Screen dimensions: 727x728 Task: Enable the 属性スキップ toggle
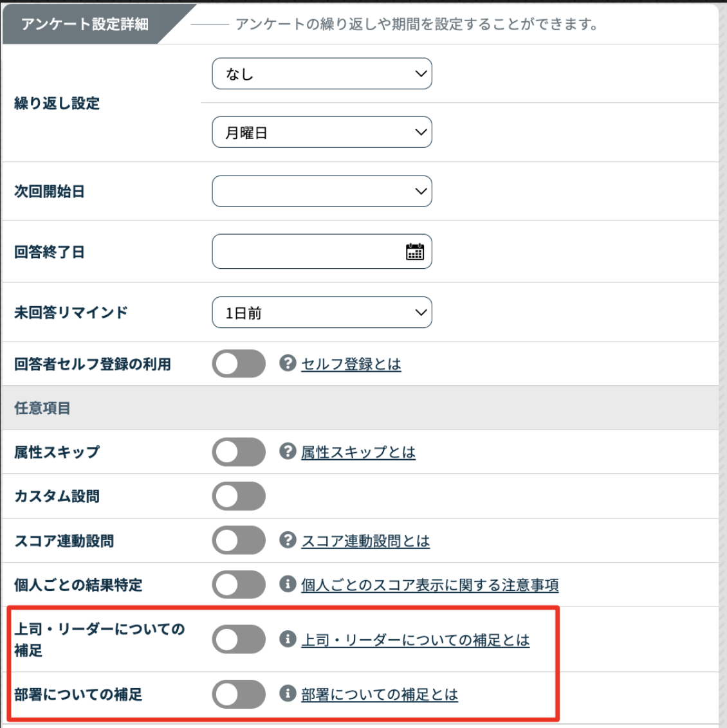click(x=239, y=451)
